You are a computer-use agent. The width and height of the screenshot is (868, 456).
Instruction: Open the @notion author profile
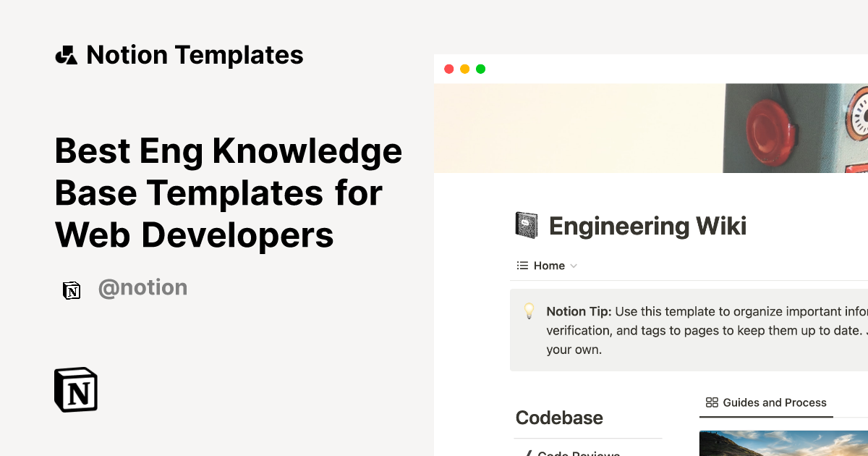point(142,287)
